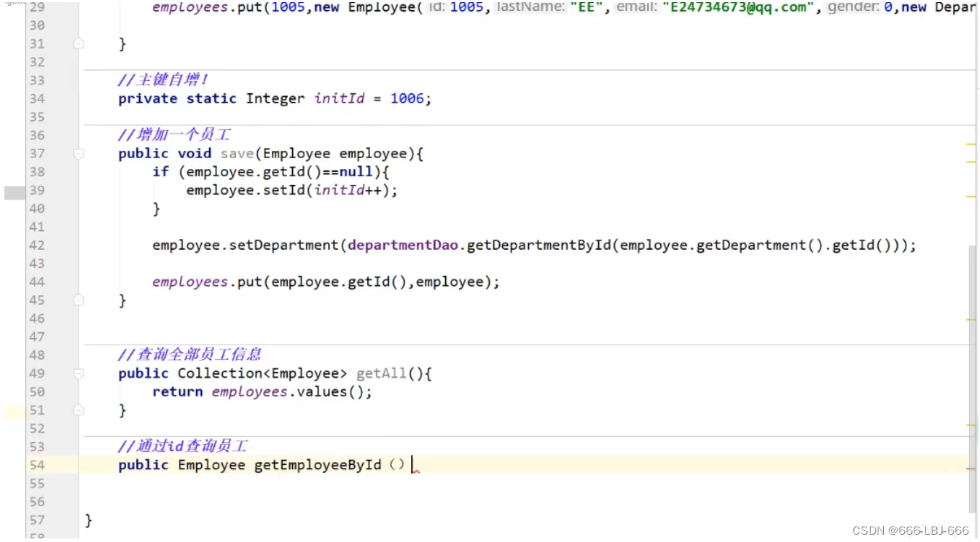
Task: Click the value 1006
Action: 407,98
